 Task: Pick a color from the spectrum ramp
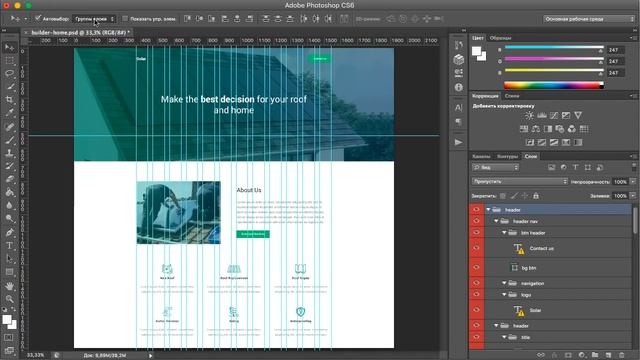point(554,85)
